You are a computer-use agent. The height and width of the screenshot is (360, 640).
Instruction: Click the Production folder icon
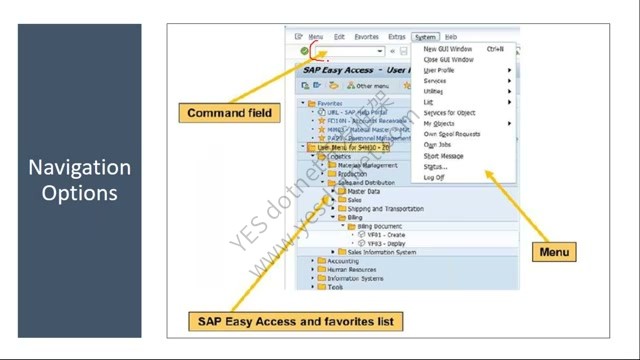[332, 173]
